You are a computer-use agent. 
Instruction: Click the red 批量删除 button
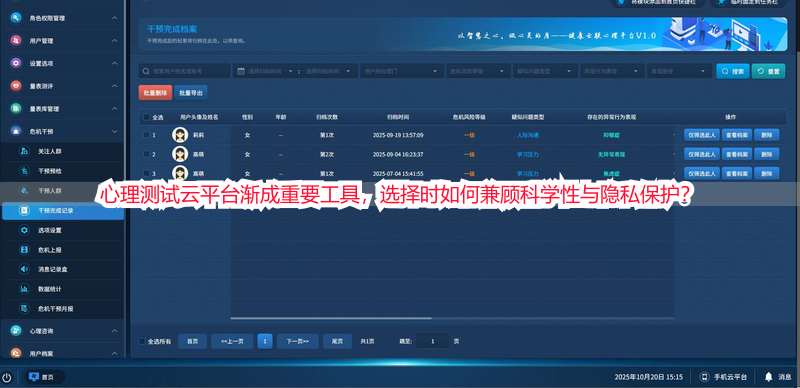tap(155, 93)
